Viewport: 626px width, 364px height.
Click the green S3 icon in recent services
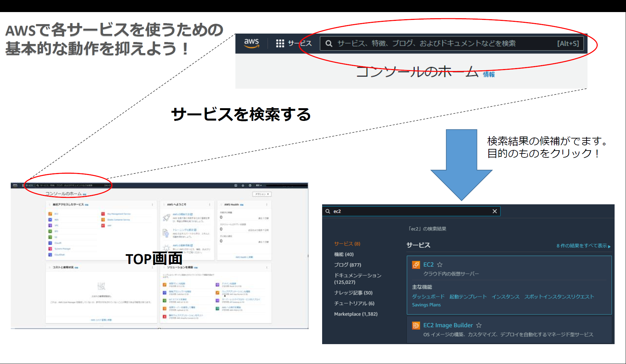(x=50, y=237)
